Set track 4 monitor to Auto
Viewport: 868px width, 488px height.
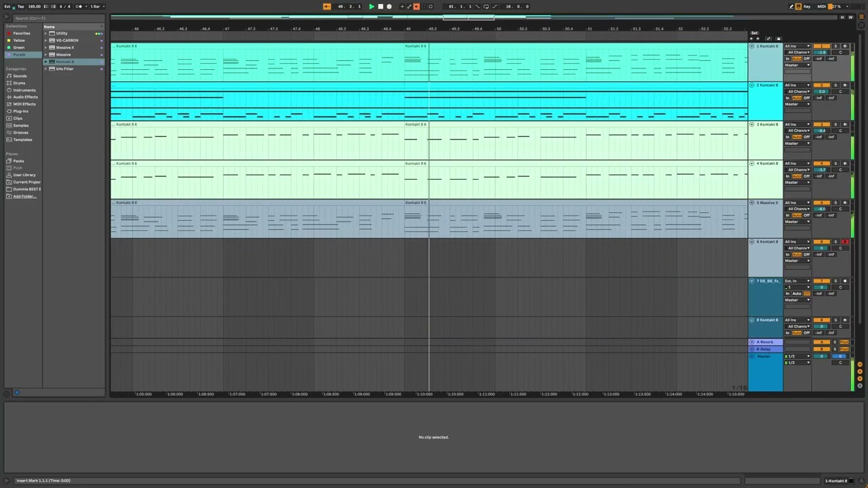797,176
